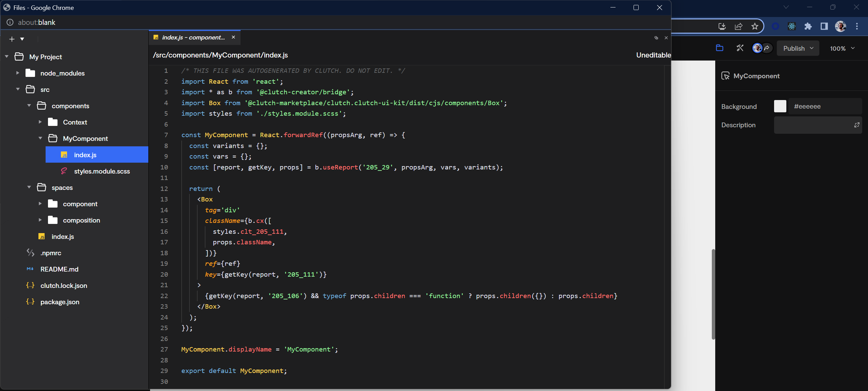Screen dimensions: 868x391
Task: Click the share arrow next to avatar
Action: (x=767, y=48)
